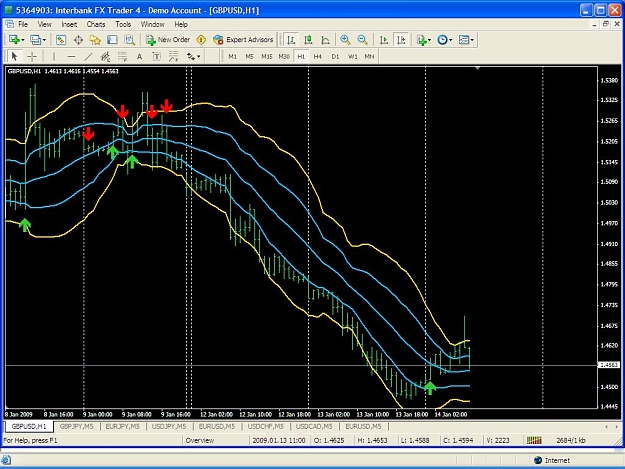Screen dimensions: 625x469
Task: Select the Horizontal Line drawing tool
Action: point(71,57)
